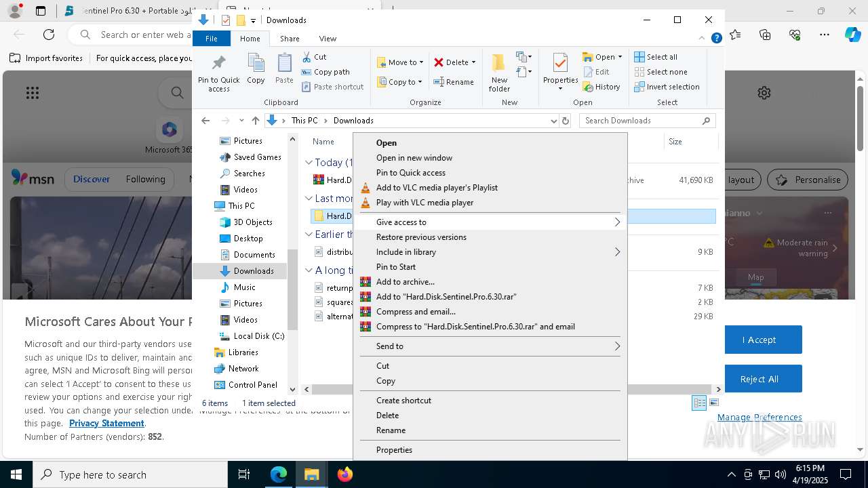This screenshot has height=488, width=868.
Task: Click the Copy ribbon icon
Action: (x=256, y=69)
